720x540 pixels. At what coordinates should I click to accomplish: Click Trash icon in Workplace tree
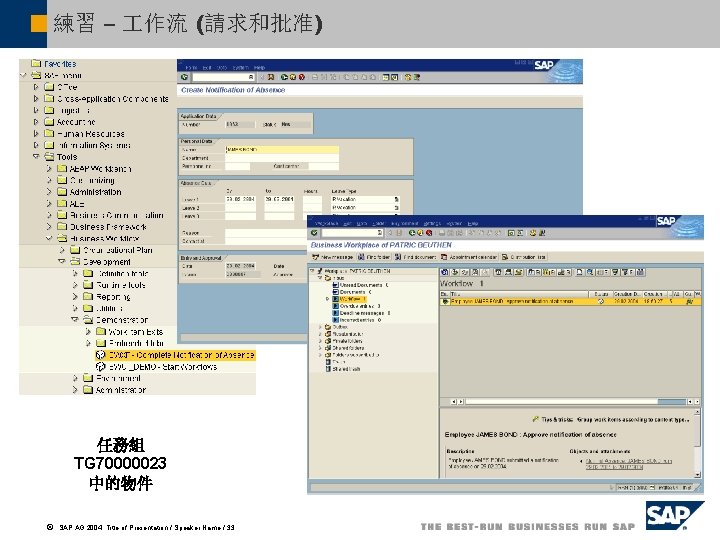tap(328, 362)
